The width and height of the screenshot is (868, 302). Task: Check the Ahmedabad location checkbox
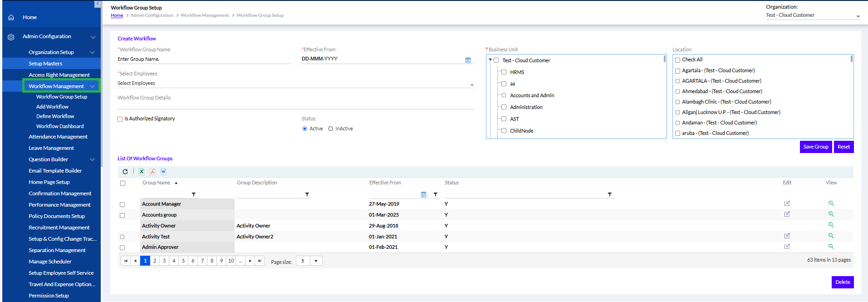click(677, 92)
